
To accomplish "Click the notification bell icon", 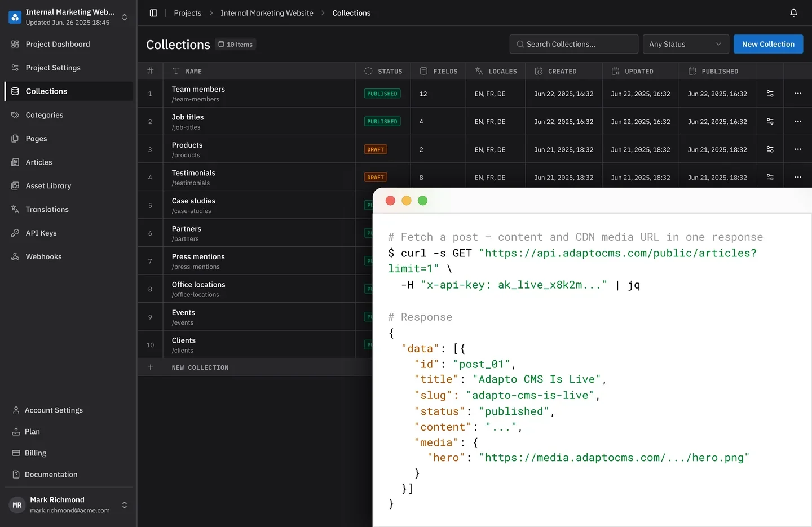I will (x=793, y=12).
